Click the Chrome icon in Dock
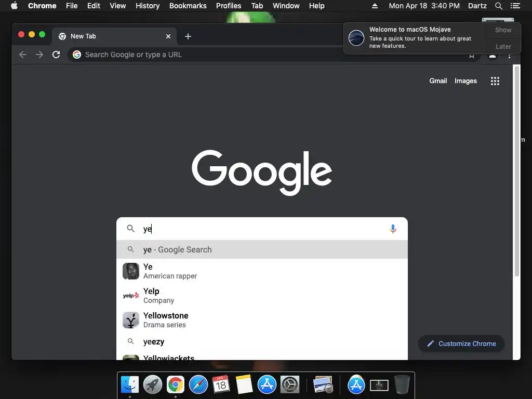The height and width of the screenshot is (399, 532). [176, 385]
